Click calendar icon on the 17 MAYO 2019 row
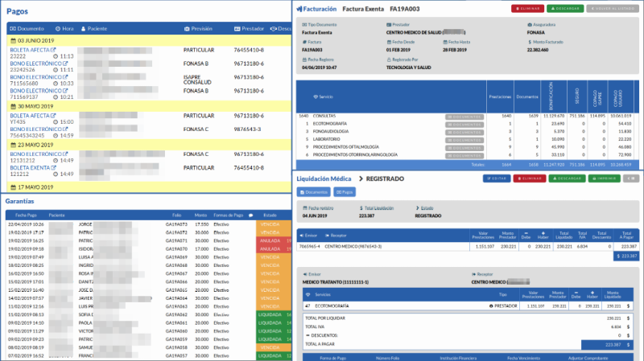Image resolution: width=644 pixels, height=361 pixels. point(13,187)
